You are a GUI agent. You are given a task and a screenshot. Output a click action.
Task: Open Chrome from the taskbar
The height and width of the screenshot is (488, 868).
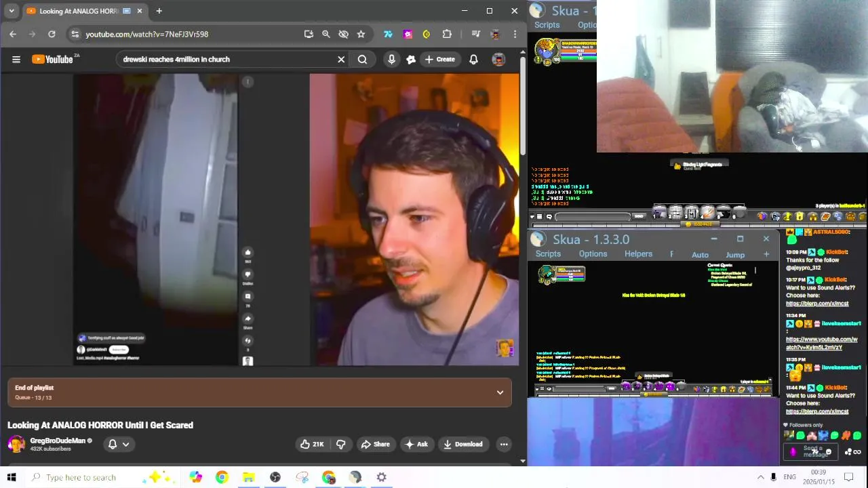point(222,477)
